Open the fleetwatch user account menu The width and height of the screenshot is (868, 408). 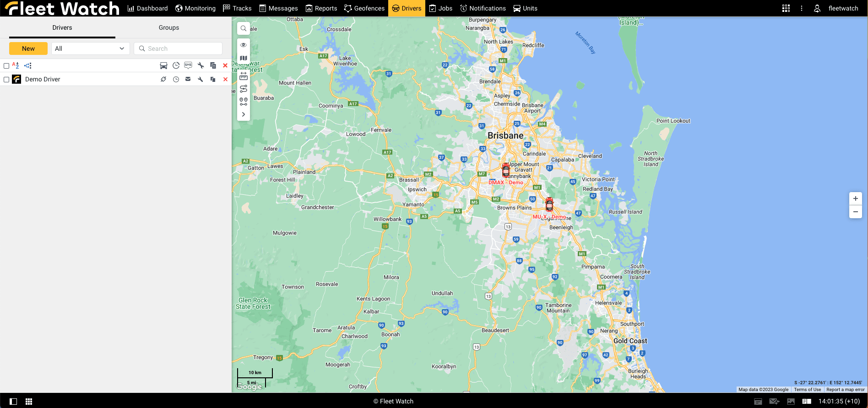[x=837, y=8]
